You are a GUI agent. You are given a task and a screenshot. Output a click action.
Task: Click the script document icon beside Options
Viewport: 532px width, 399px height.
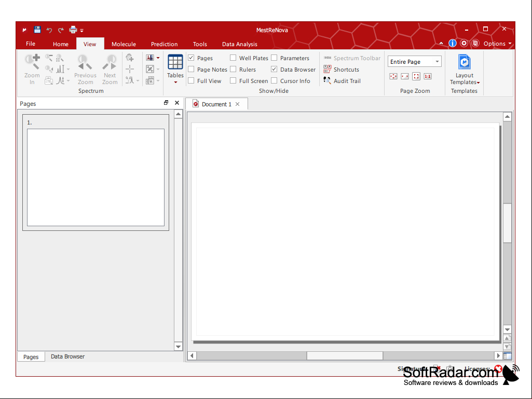[x=475, y=43]
